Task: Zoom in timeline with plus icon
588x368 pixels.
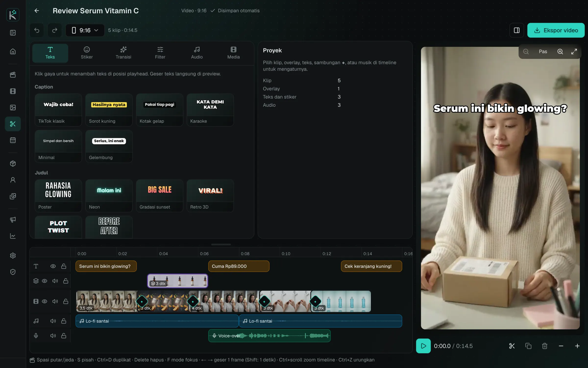Action: click(577, 346)
